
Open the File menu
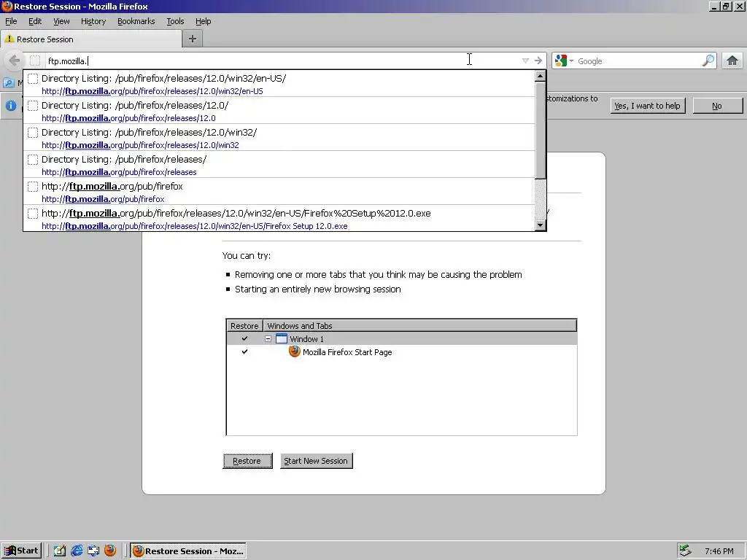[x=11, y=21]
